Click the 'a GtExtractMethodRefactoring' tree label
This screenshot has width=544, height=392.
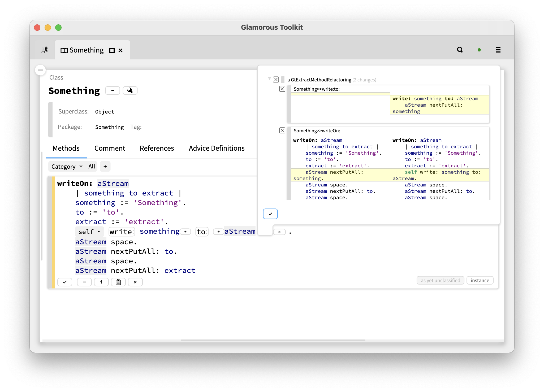[x=319, y=80]
